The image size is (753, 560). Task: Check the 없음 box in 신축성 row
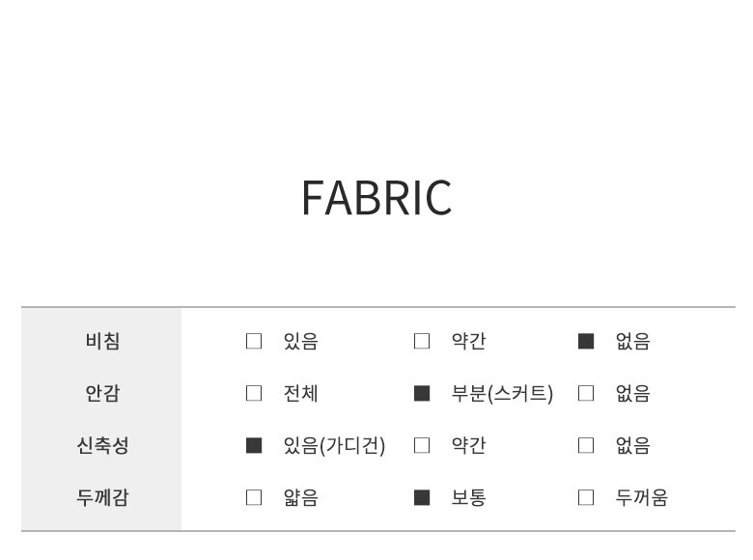point(586,445)
